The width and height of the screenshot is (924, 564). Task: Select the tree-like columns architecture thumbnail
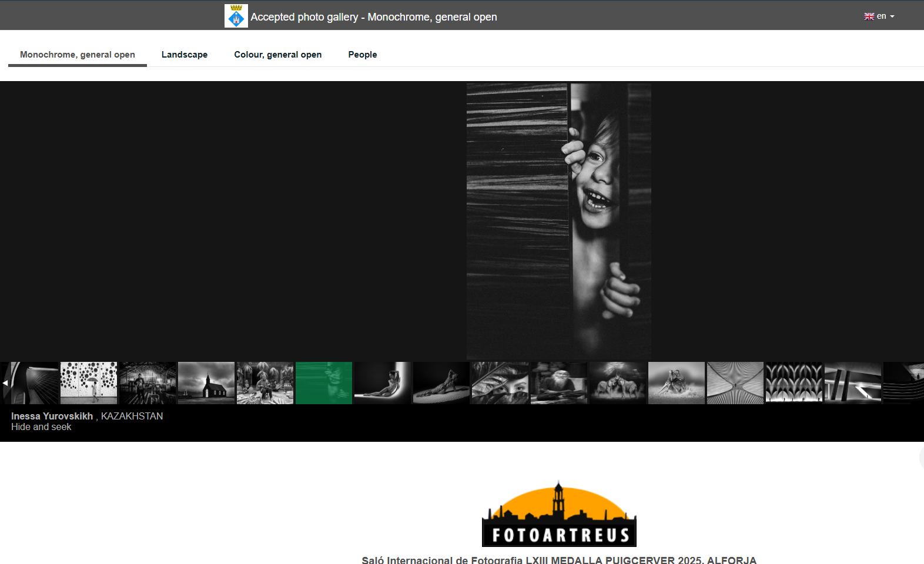coord(794,383)
